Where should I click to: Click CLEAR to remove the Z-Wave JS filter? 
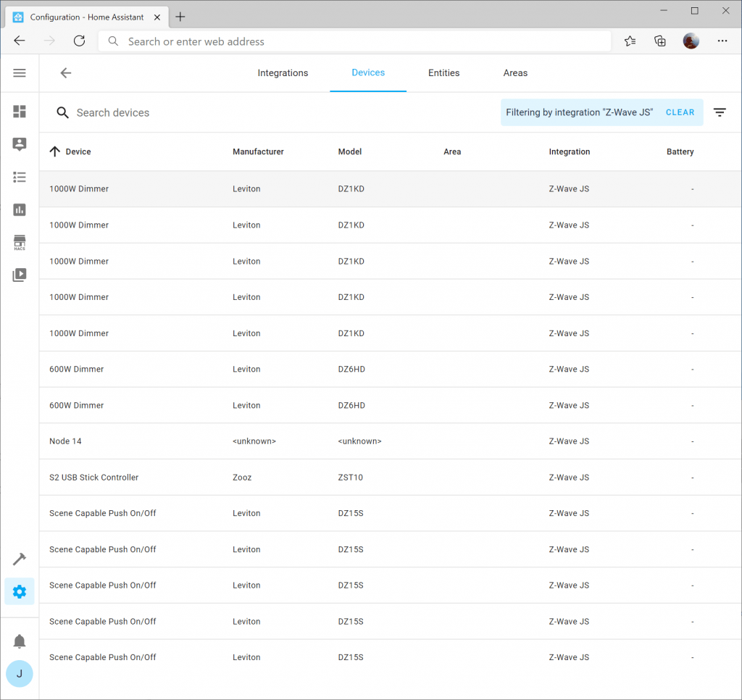[680, 112]
